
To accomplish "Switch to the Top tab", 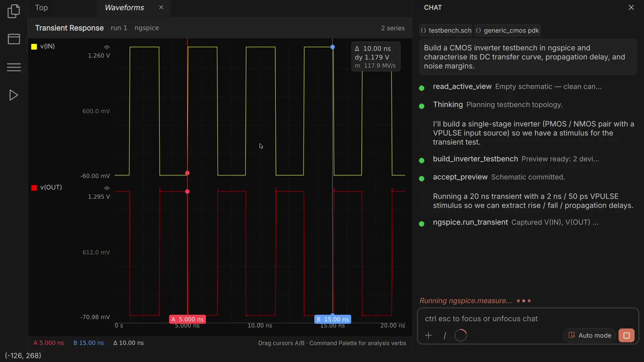I will (41, 8).
